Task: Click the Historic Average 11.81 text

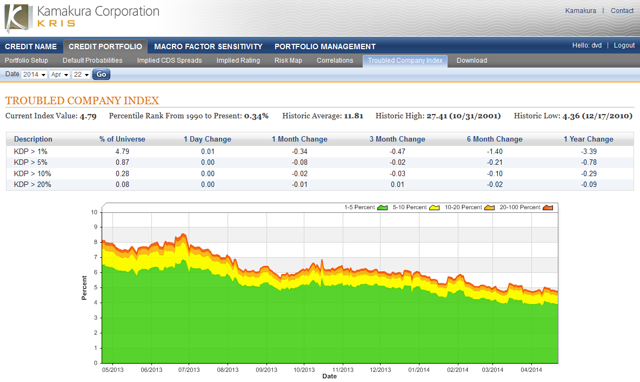Action: 322,116
